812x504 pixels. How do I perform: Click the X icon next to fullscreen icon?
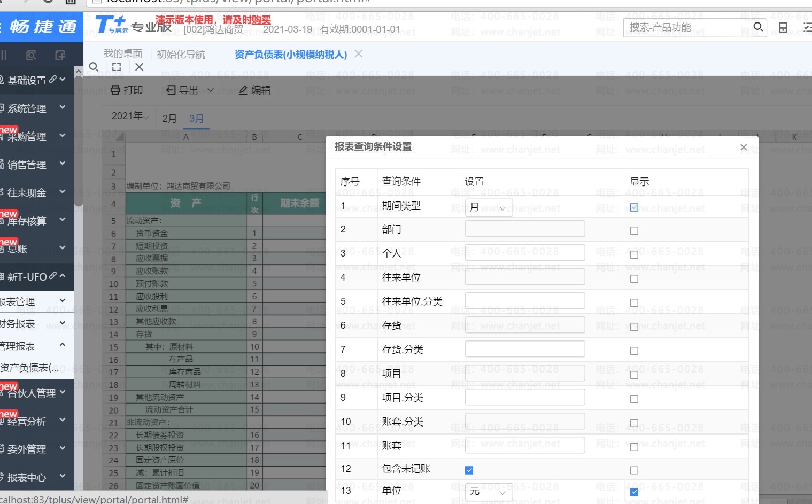click(140, 67)
